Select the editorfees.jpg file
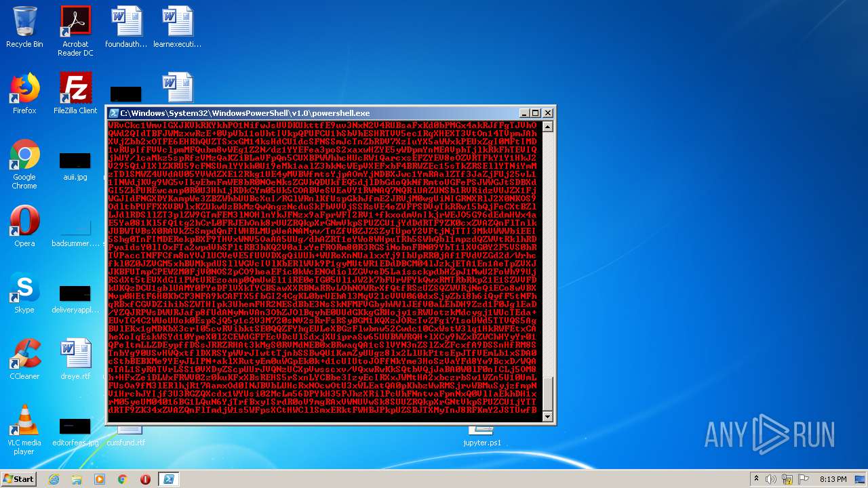Screen dimensions: 868x488 (75, 432)
